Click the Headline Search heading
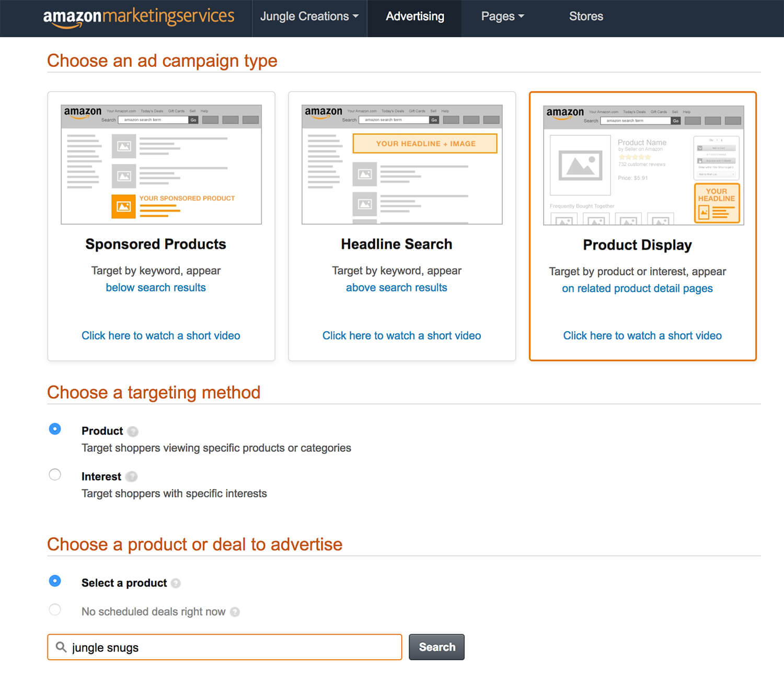 coord(397,244)
